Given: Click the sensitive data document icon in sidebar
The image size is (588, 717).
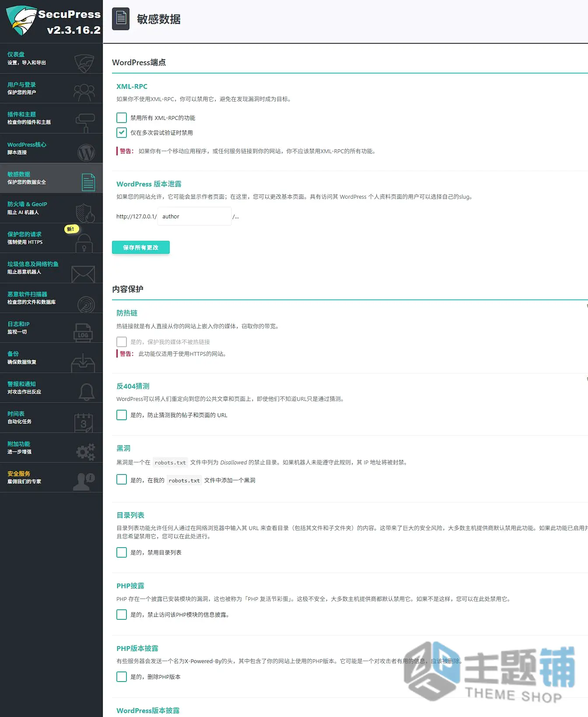Looking at the screenshot, I should pos(88,183).
